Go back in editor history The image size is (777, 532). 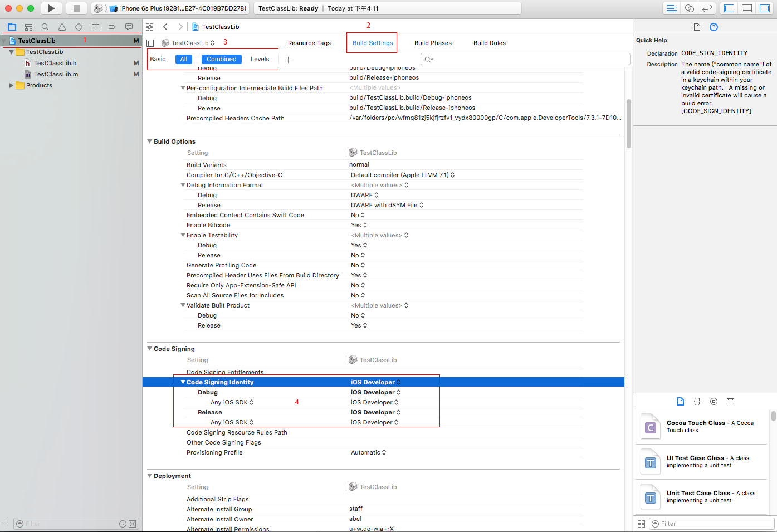pos(165,27)
